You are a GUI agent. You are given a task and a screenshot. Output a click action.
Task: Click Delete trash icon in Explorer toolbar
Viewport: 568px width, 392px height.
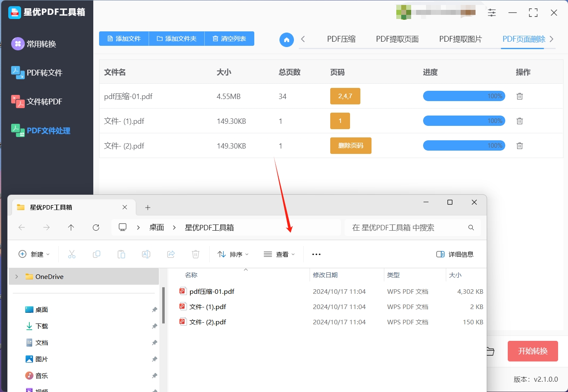[196, 254]
